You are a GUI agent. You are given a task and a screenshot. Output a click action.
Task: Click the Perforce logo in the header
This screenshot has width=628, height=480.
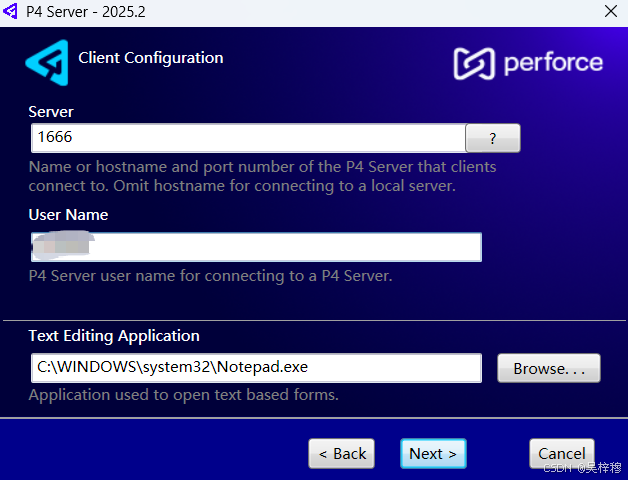(x=528, y=63)
